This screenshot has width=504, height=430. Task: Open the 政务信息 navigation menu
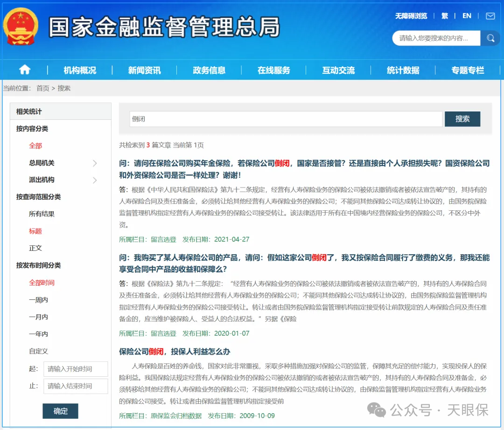pos(209,69)
